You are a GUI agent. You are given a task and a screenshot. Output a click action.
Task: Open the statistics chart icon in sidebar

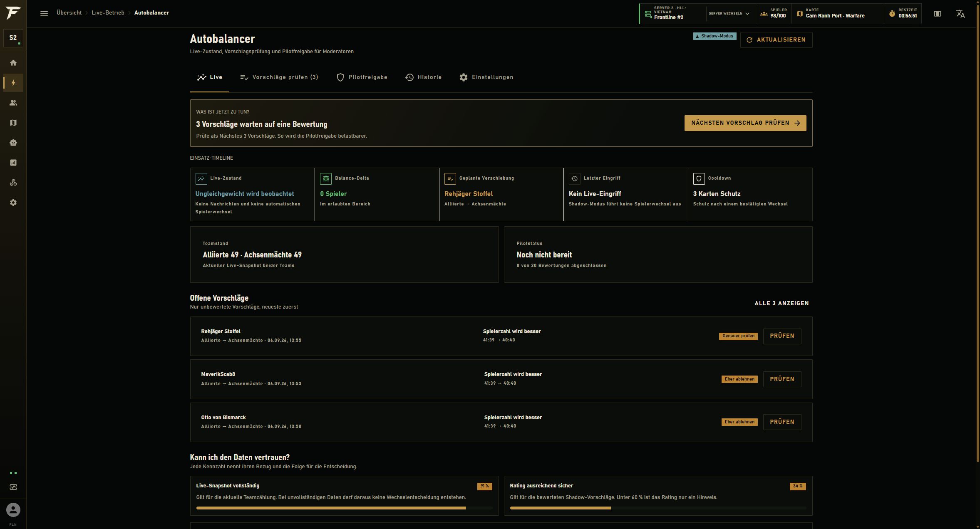(13, 163)
